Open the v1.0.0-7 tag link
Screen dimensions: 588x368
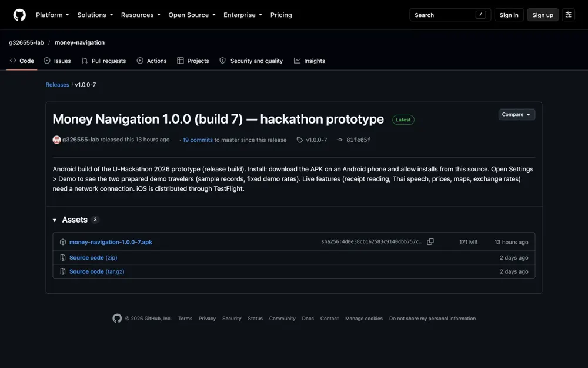316,140
